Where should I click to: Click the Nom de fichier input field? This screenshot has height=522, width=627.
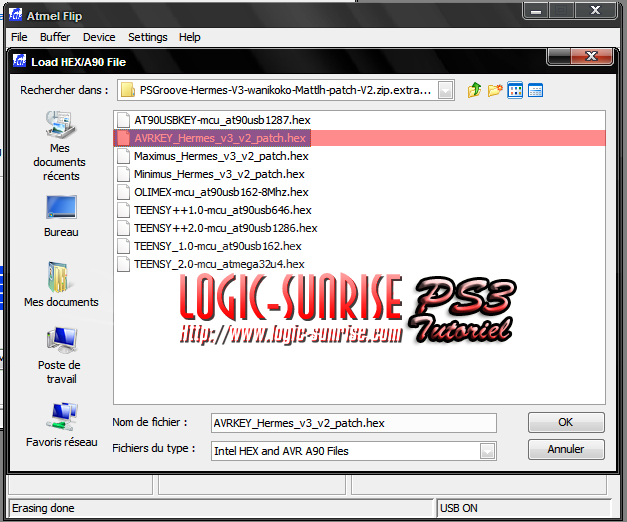coord(353,423)
